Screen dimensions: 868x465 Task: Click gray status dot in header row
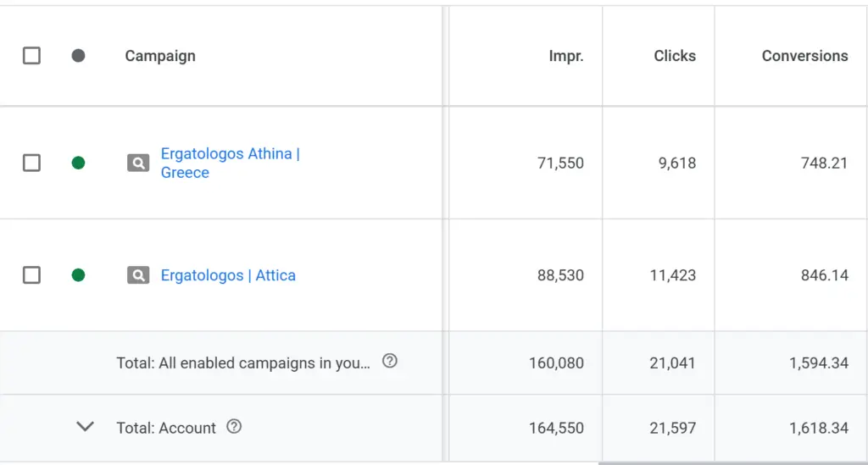(x=79, y=55)
